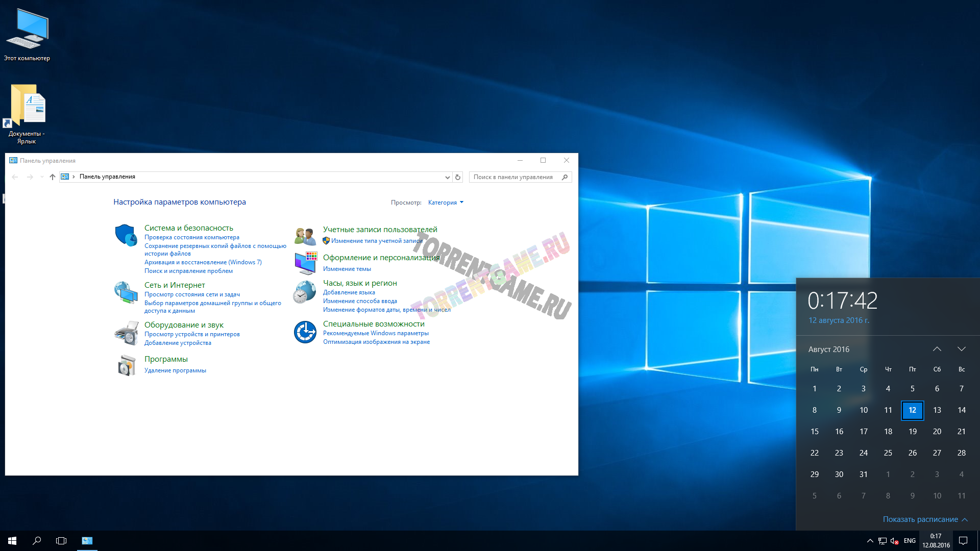The height and width of the screenshot is (551, 980).
Task: Open the Clock, Language and Region icon
Action: [x=305, y=292]
